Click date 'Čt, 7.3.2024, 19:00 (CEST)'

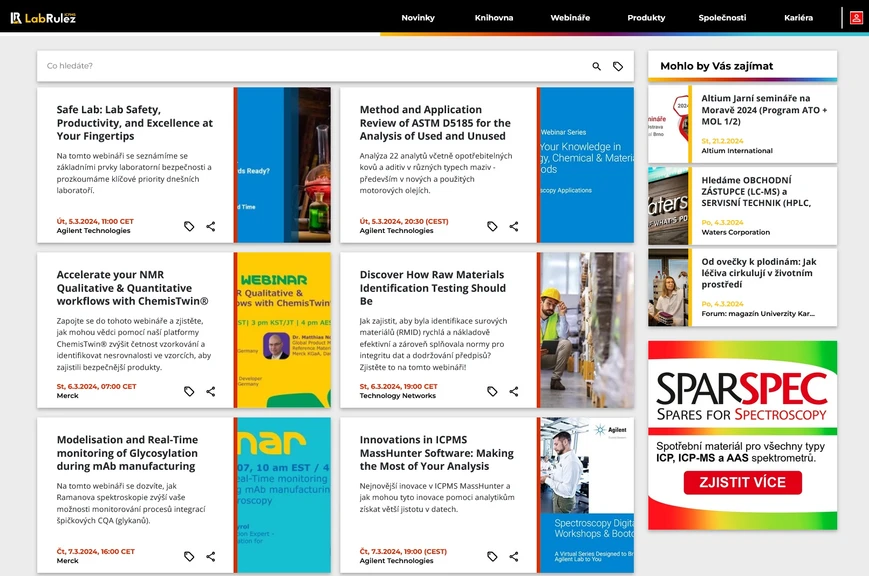pos(403,552)
